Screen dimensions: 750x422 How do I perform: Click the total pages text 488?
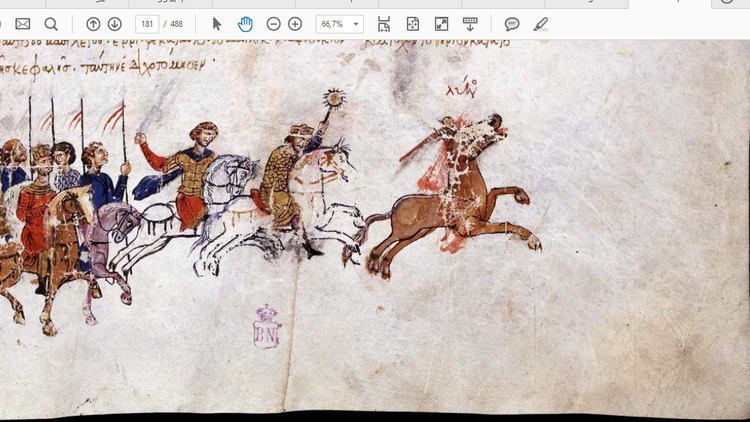176,24
